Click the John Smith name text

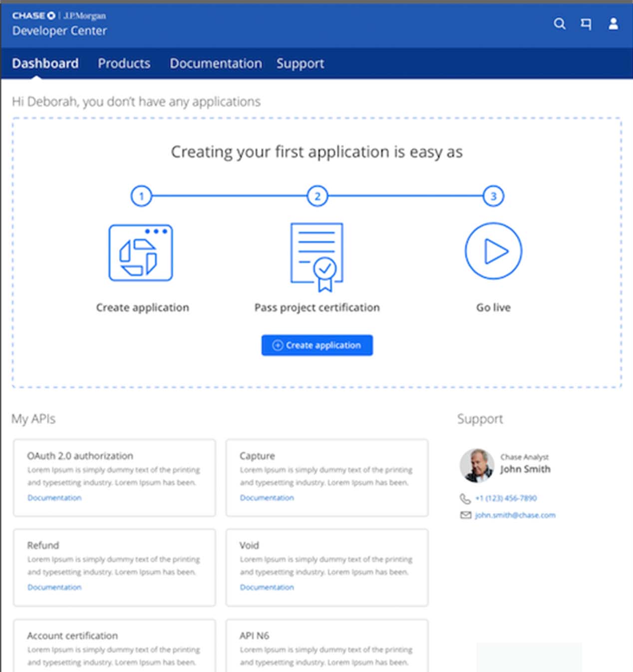525,469
